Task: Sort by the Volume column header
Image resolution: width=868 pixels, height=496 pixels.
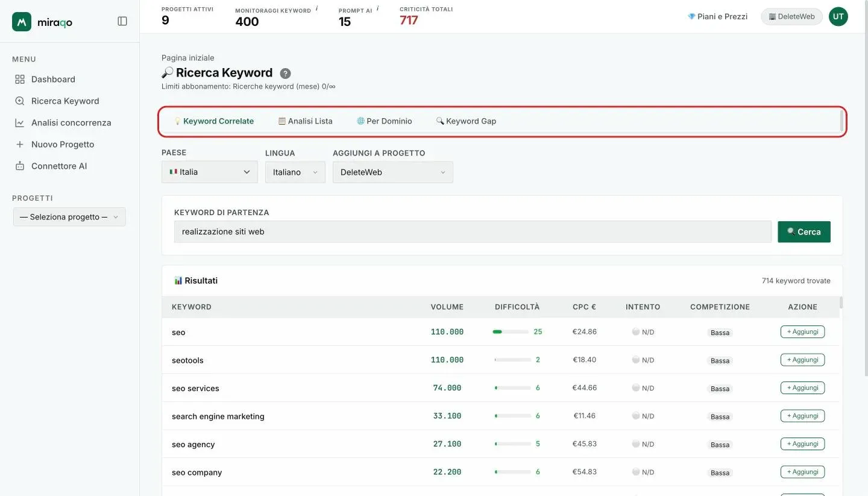Action: point(447,307)
